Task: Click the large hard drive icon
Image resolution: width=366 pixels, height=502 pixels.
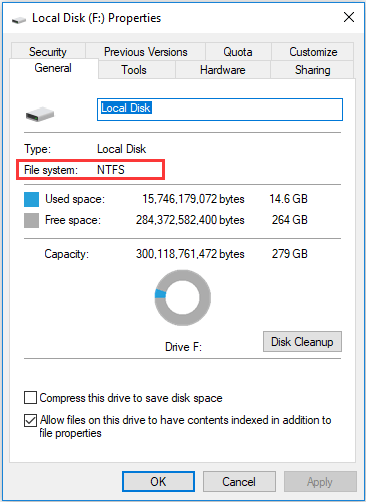Action: coord(40,114)
